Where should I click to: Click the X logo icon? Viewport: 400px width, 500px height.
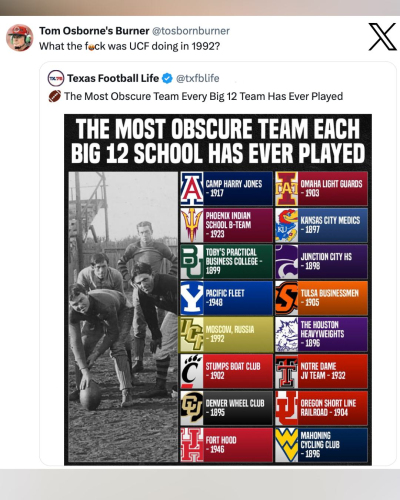pyautogui.click(x=382, y=37)
